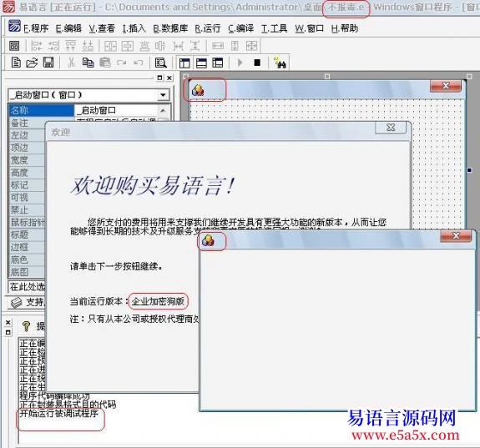Open the W.窗口 menu
This screenshot has height=448, width=480.
(309, 28)
